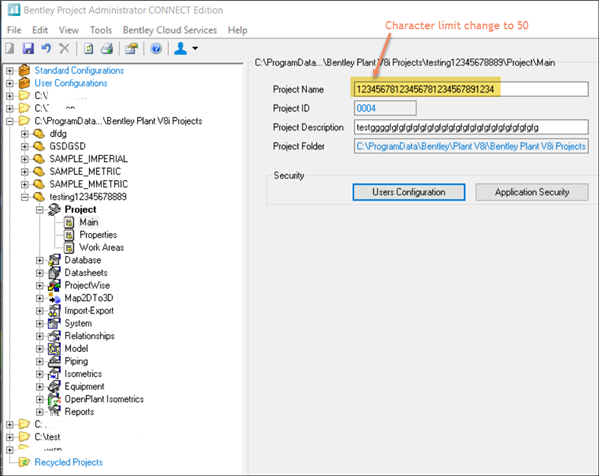Click the Isometrics node icon
599x476 pixels.
tap(54, 374)
